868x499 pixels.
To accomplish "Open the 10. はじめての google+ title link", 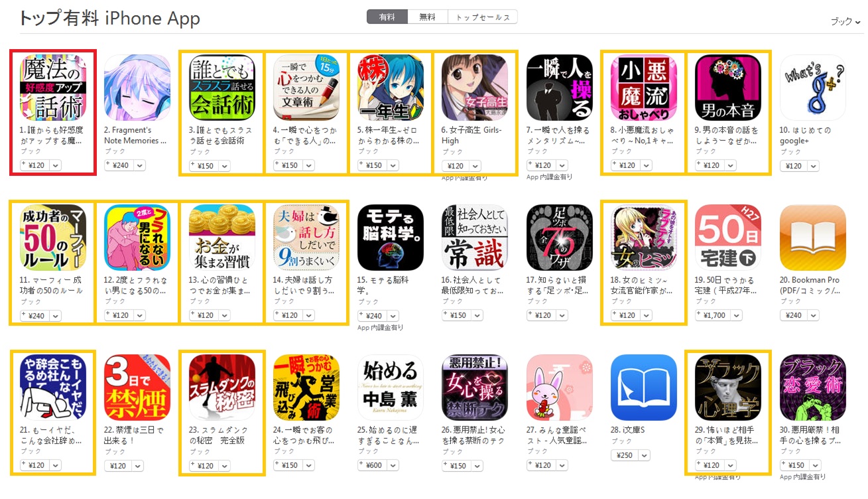I will pyautogui.click(x=806, y=135).
